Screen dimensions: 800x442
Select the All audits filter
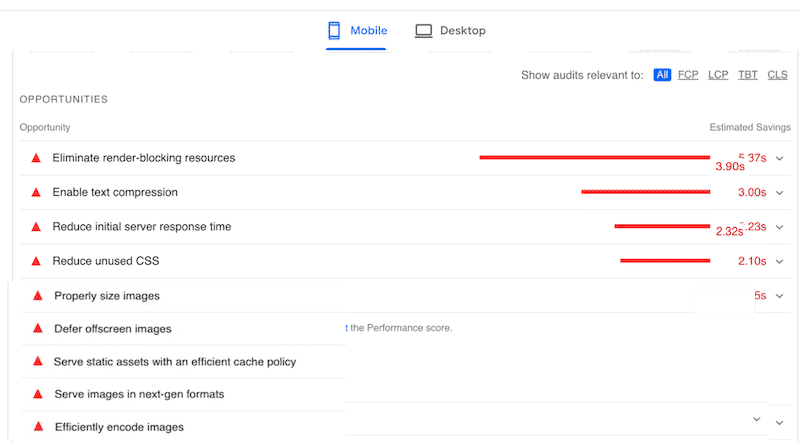[662, 75]
